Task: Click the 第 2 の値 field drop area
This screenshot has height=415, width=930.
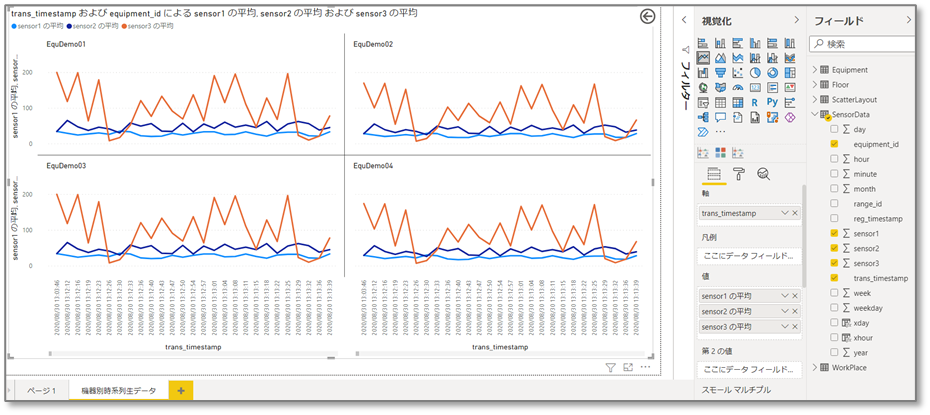Action: pos(750,369)
